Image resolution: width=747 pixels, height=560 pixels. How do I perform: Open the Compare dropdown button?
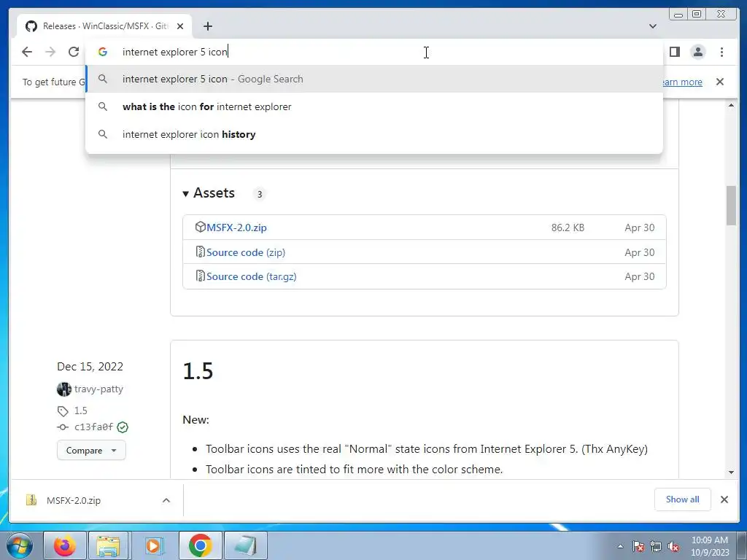(91, 451)
